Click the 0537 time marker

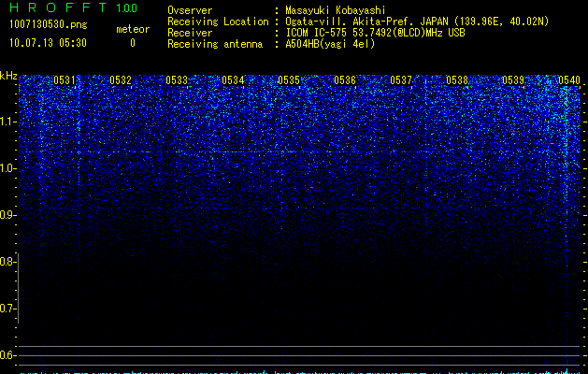click(401, 80)
